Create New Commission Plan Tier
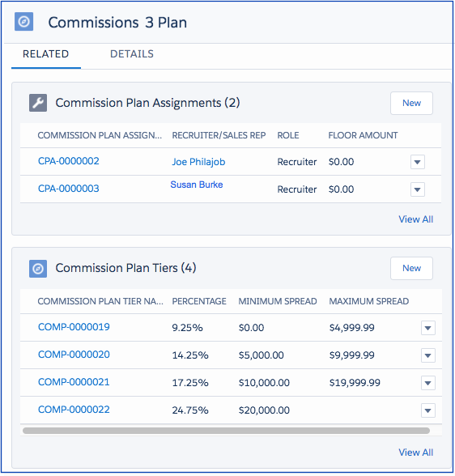The height and width of the screenshot is (476, 455). 411,269
